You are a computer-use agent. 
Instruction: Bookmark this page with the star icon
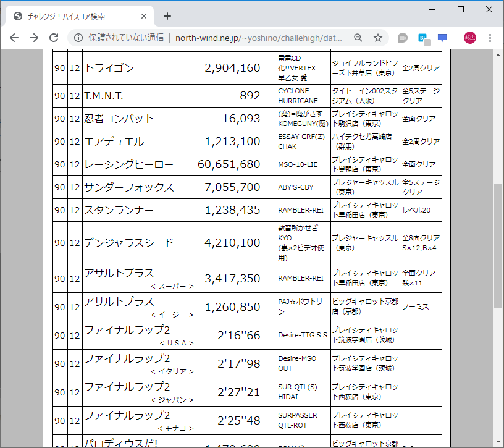(x=378, y=38)
